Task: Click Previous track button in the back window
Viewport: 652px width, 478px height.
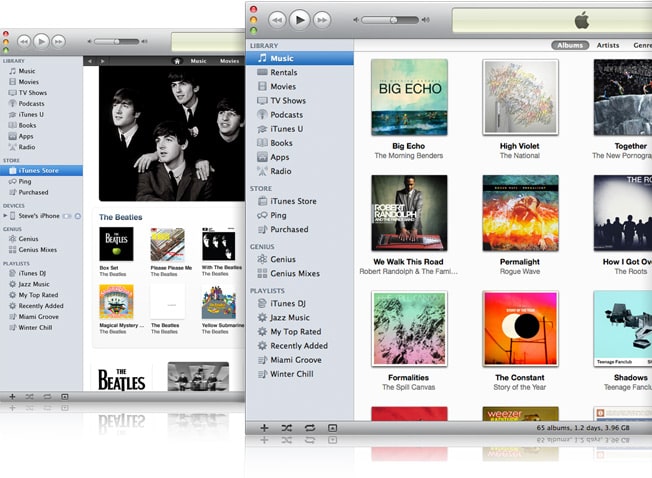Action: pyautogui.click(x=22, y=41)
